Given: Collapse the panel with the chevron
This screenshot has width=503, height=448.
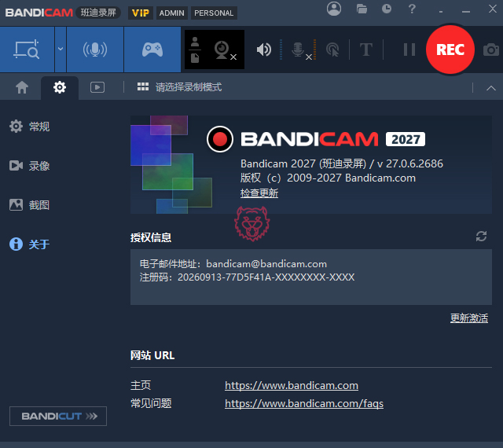Looking at the screenshot, I should [490, 88].
